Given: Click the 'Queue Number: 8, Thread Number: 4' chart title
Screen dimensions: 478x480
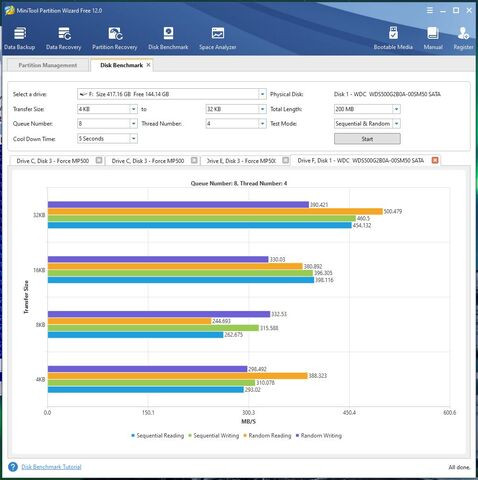Looking at the screenshot, I should click(x=239, y=183).
